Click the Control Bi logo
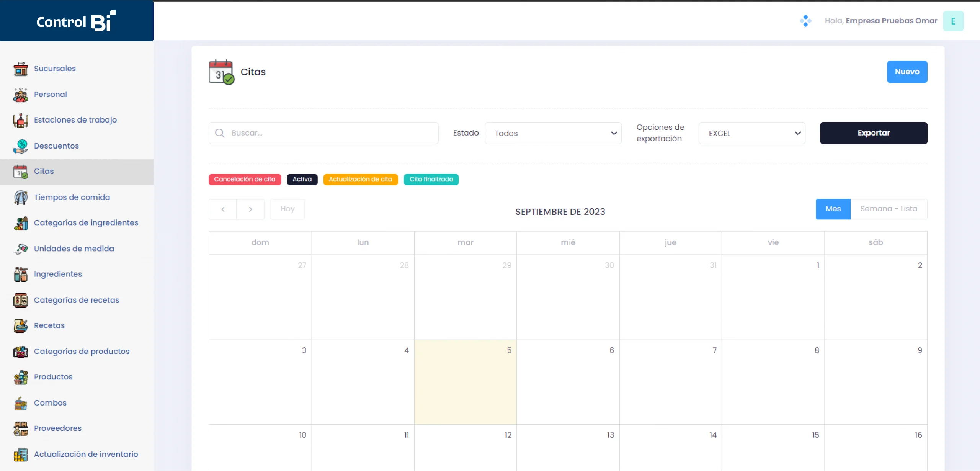Image resolution: width=980 pixels, height=471 pixels. [x=76, y=21]
